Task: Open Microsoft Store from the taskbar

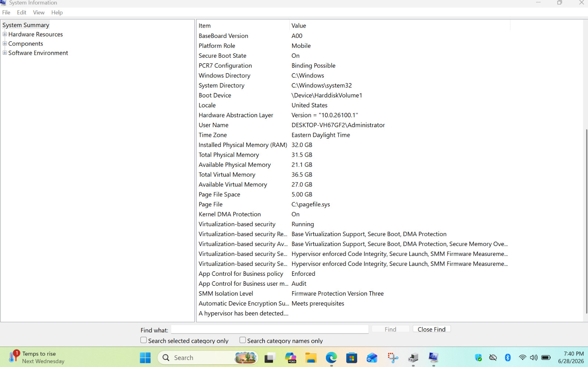Action: click(352, 357)
